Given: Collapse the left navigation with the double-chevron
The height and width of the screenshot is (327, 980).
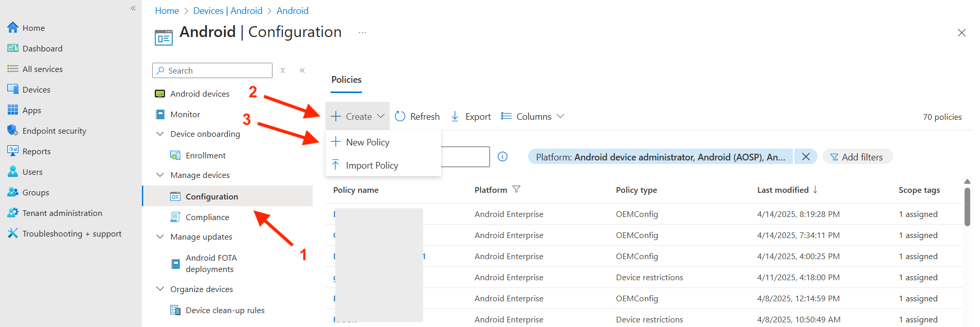Looking at the screenshot, I should pyautogui.click(x=133, y=8).
